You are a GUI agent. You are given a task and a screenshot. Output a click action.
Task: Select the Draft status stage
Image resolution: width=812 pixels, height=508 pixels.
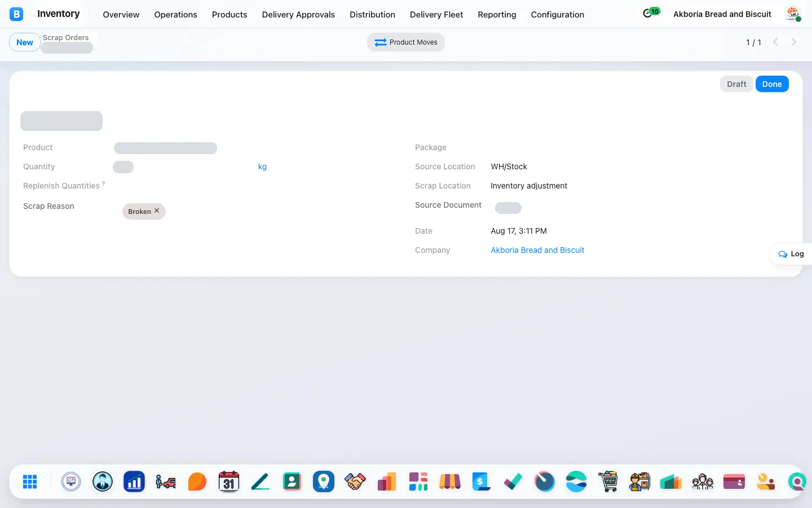click(736, 84)
